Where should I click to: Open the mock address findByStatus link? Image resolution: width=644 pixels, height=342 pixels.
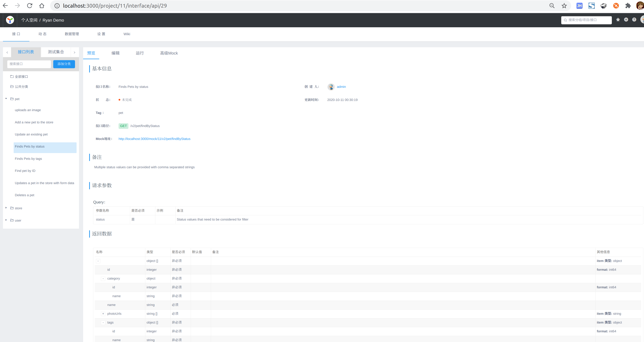point(154,139)
